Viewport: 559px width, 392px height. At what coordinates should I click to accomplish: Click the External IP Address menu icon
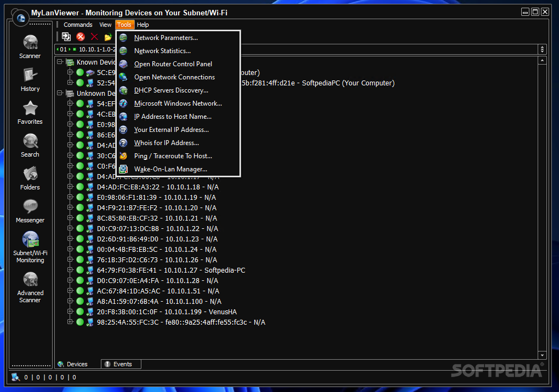(123, 130)
